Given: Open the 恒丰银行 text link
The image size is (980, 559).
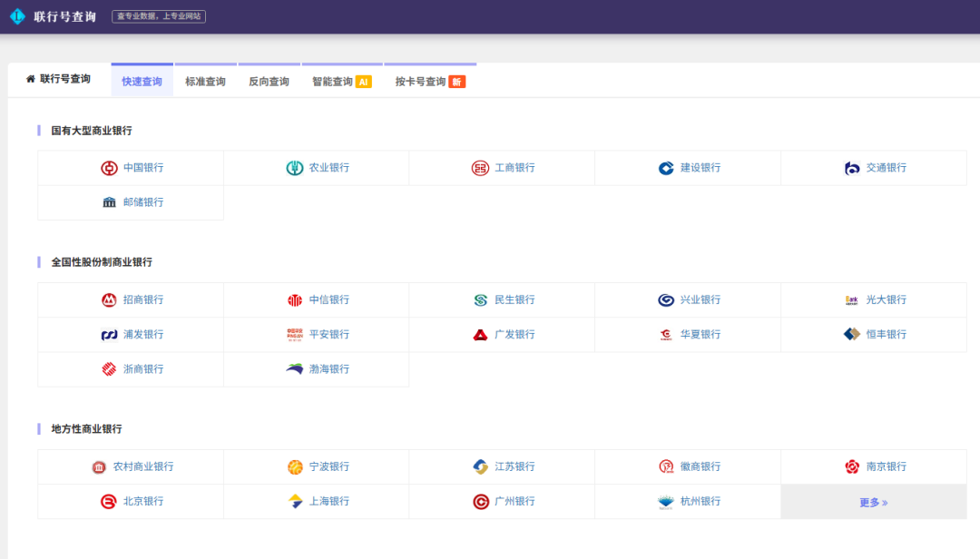Looking at the screenshot, I should 886,334.
